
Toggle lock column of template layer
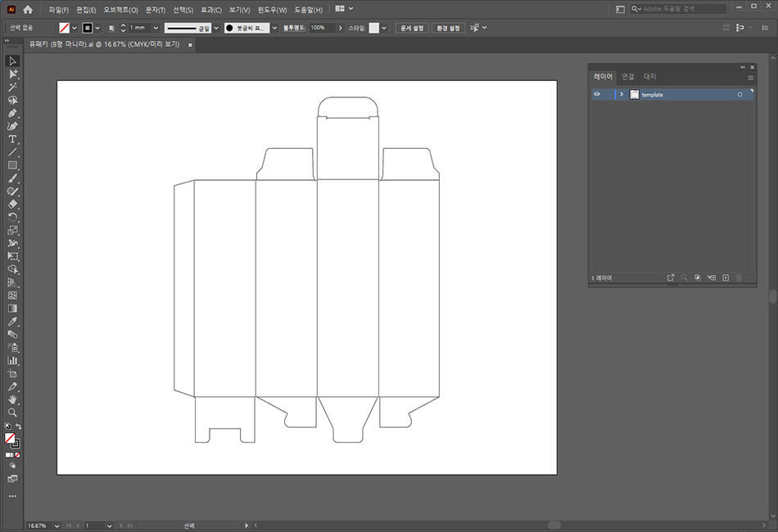point(608,94)
